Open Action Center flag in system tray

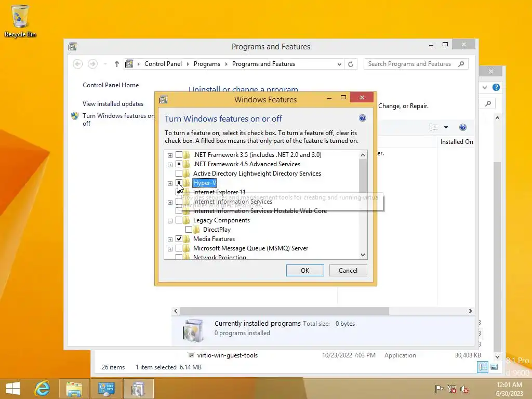tap(439, 389)
